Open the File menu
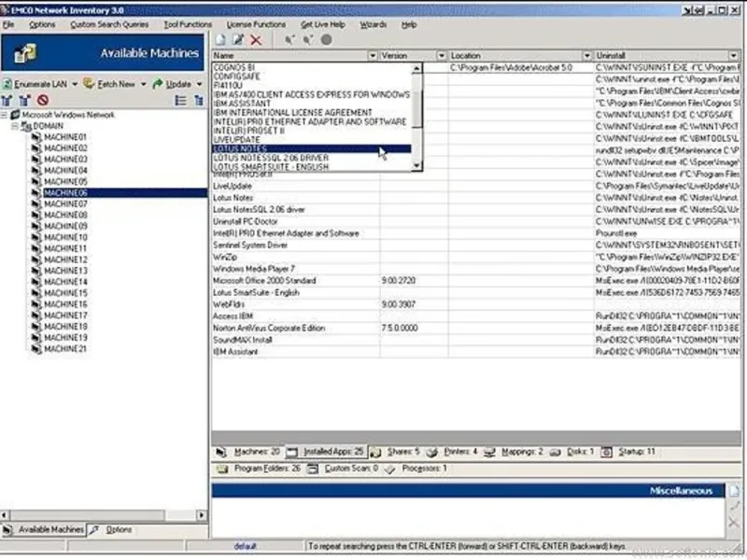The width and height of the screenshot is (747, 560). [x=8, y=24]
